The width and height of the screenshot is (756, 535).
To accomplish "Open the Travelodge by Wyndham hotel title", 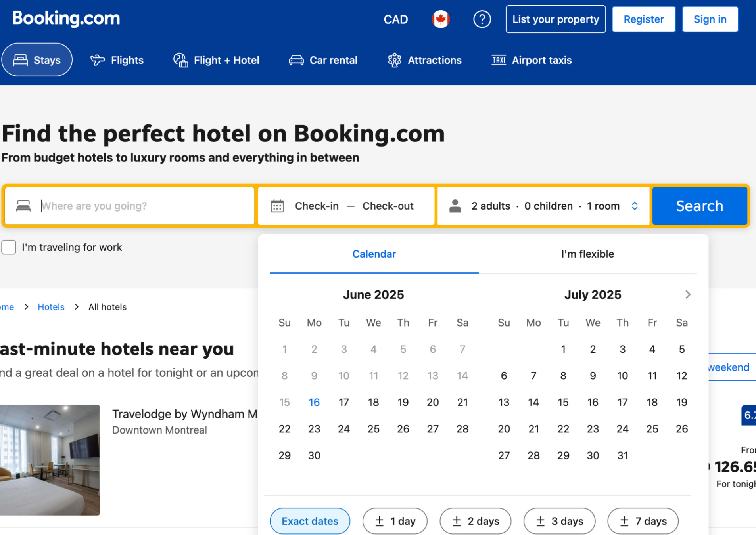I will coord(185,414).
